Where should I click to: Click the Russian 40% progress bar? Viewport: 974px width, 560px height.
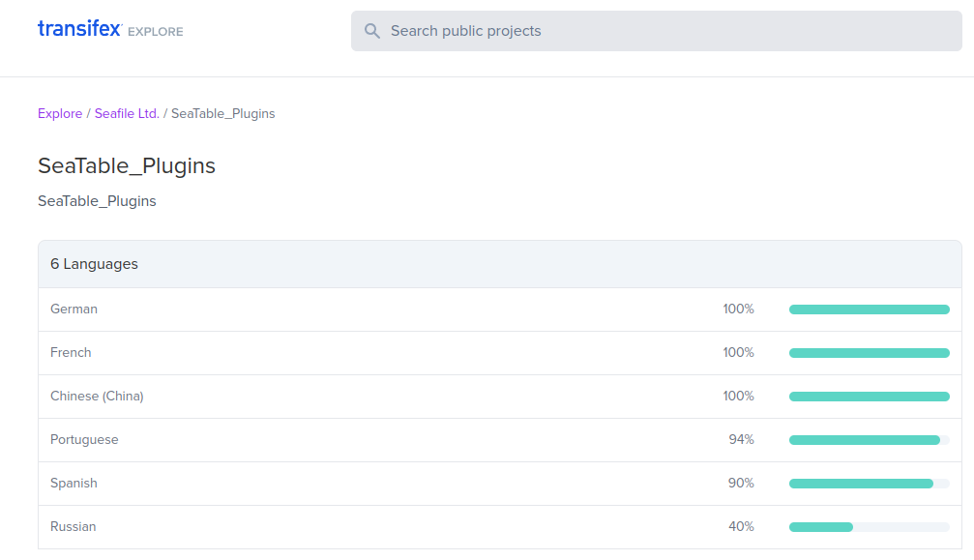[869, 527]
